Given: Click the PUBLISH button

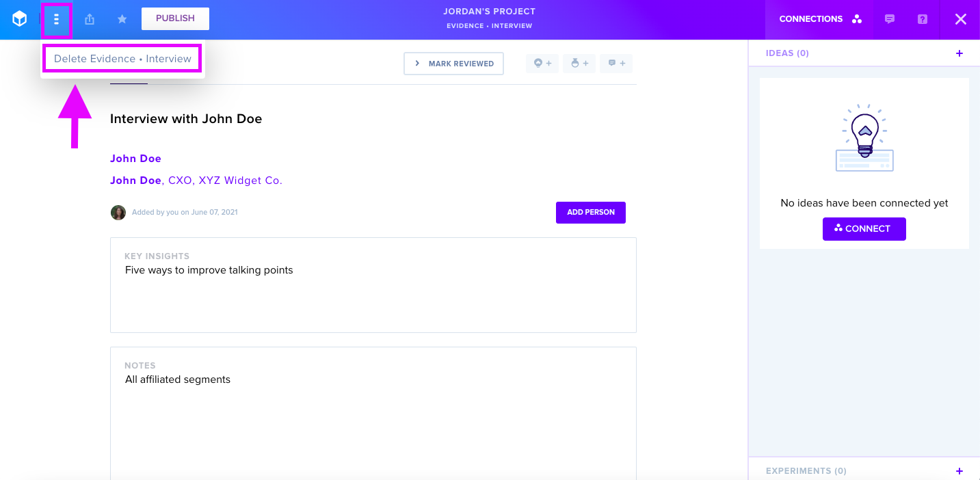Looking at the screenshot, I should [x=175, y=18].
